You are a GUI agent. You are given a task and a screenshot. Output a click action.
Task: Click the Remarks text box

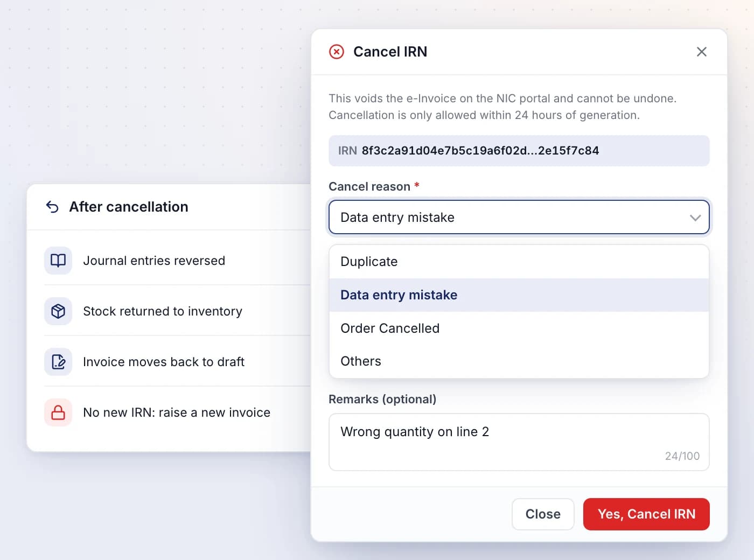pyautogui.click(x=519, y=442)
